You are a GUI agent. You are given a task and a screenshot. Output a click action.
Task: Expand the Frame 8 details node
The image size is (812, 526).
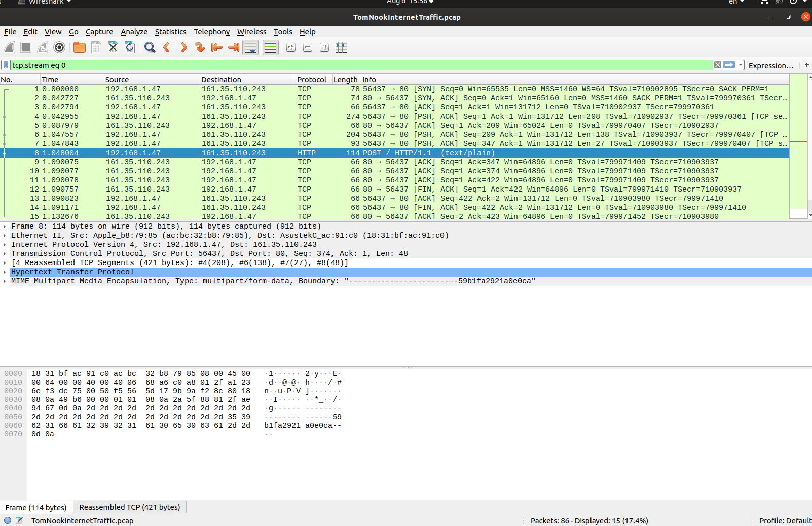point(5,226)
